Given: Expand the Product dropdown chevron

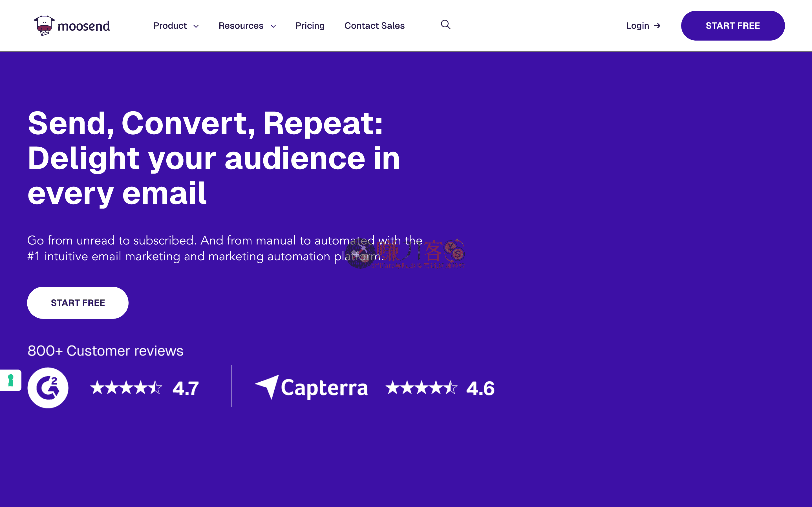Looking at the screenshot, I should [x=196, y=26].
